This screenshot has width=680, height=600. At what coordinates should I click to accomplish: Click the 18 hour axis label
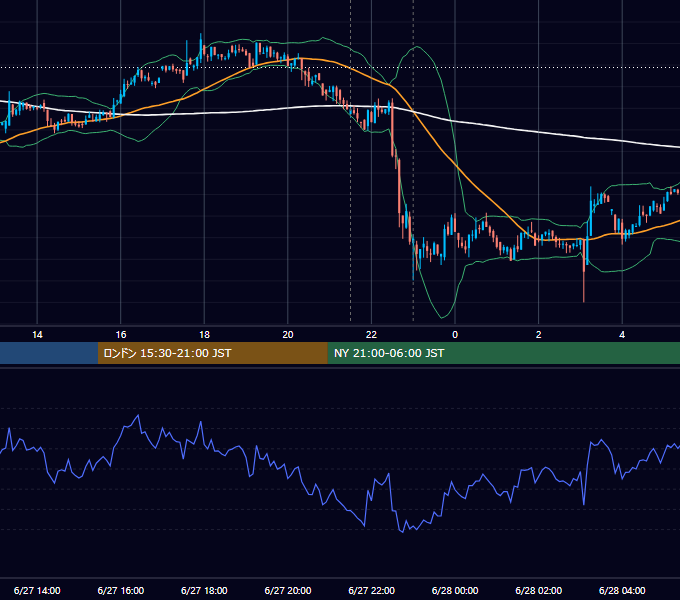(204, 335)
